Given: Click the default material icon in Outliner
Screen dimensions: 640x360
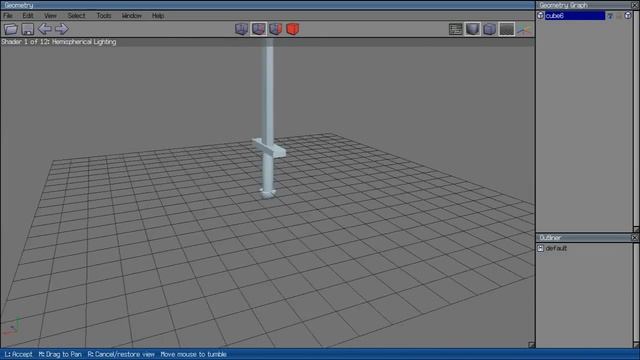Looking at the screenshot, I should coord(540,248).
